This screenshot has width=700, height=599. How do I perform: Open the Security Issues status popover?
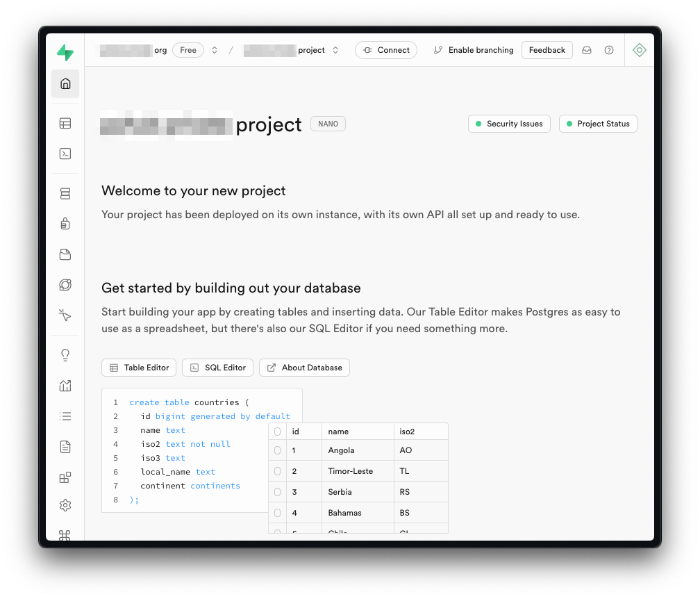pyautogui.click(x=510, y=124)
